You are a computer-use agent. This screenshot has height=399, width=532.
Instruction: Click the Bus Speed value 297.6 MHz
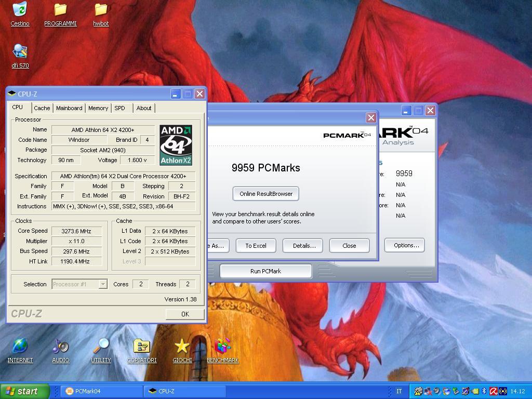click(x=76, y=251)
